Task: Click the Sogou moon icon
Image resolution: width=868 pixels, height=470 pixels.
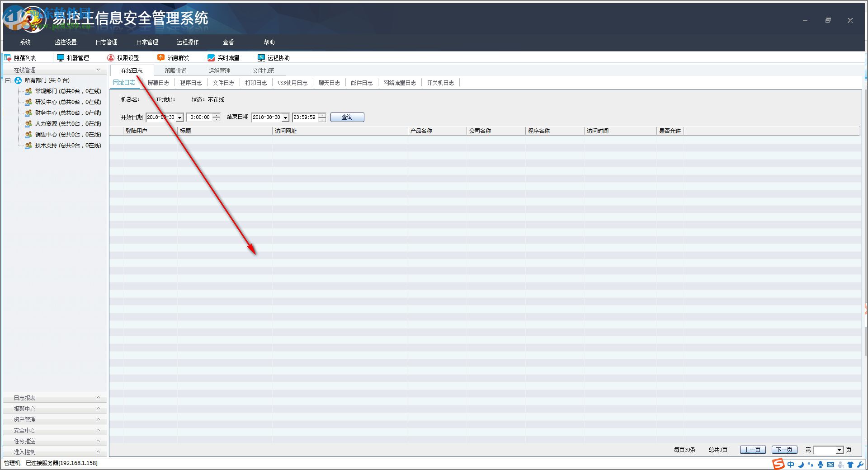Action: pos(801,465)
